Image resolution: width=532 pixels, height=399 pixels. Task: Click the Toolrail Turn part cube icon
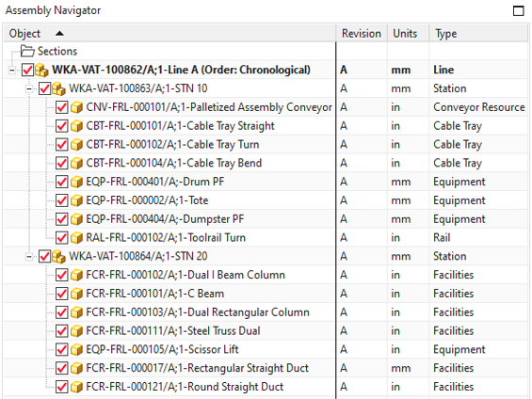coord(76,238)
